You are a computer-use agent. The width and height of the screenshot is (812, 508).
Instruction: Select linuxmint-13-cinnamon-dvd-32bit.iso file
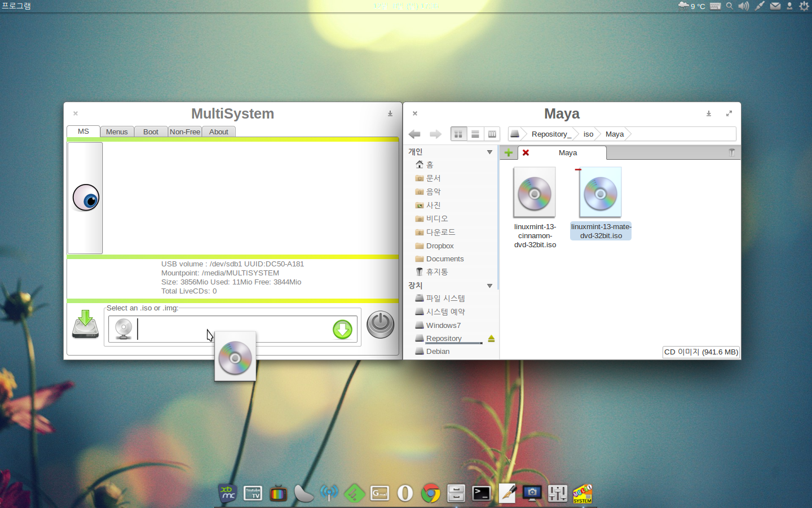pyautogui.click(x=535, y=208)
